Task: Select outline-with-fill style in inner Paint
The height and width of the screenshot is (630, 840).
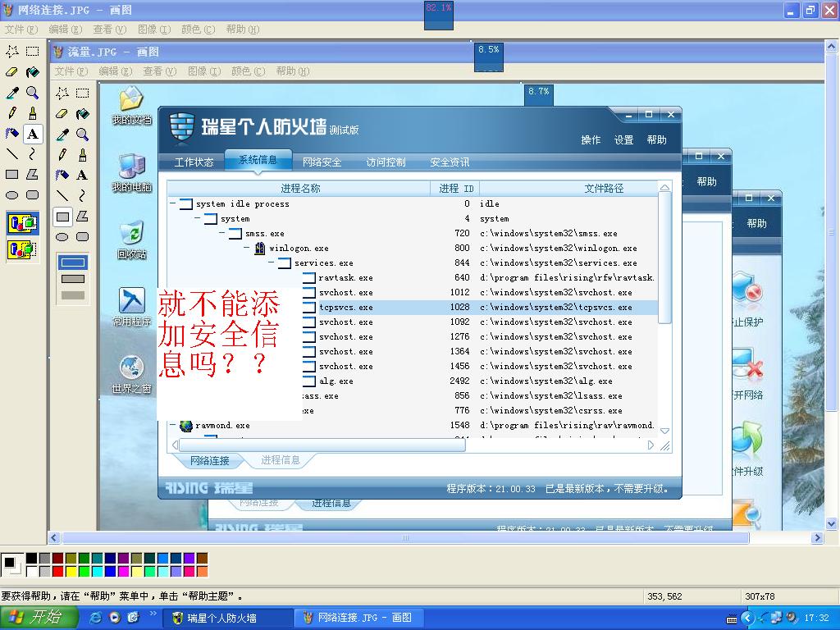Action: [x=73, y=279]
